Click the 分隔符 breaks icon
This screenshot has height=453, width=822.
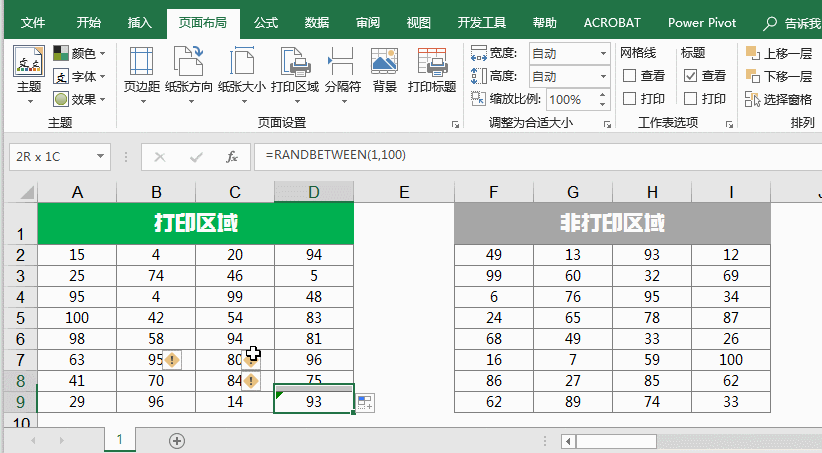[x=342, y=62]
